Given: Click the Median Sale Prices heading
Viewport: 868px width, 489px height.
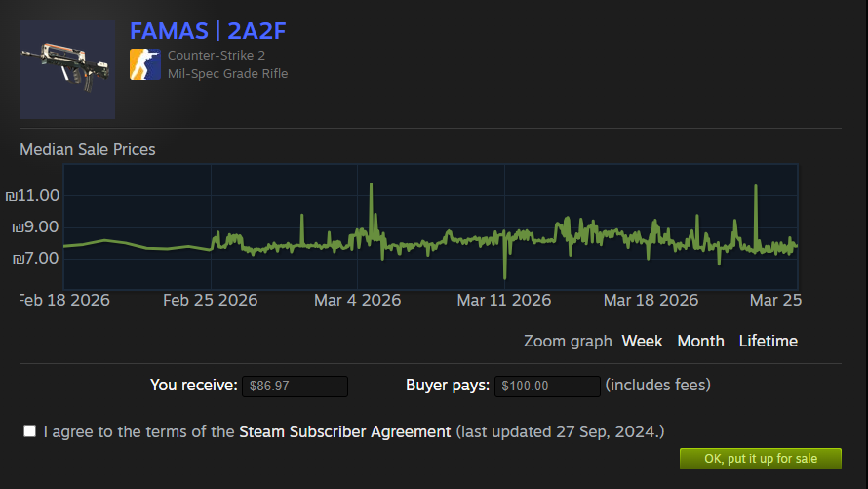Looking at the screenshot, I should point(88,149).
